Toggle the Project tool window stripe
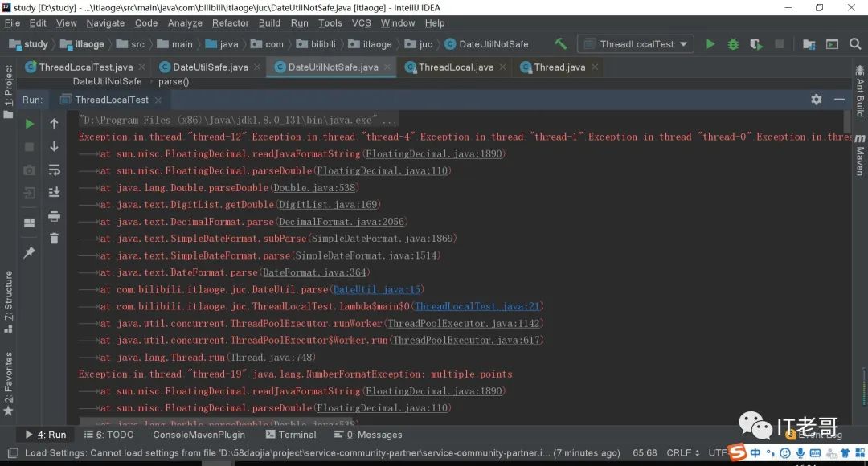The width and height of the screenshot is (868, 466). click(x=8, y=92)
